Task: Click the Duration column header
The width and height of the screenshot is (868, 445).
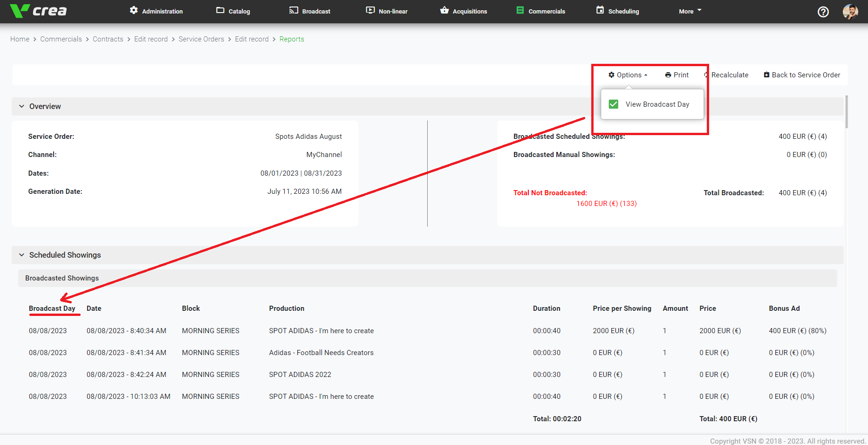Action: (547, 308)
